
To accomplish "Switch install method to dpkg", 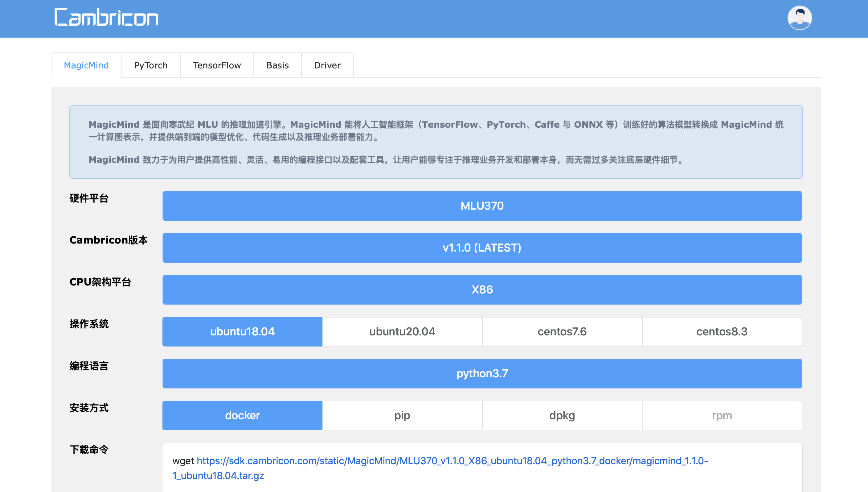I will pos(562,415).
